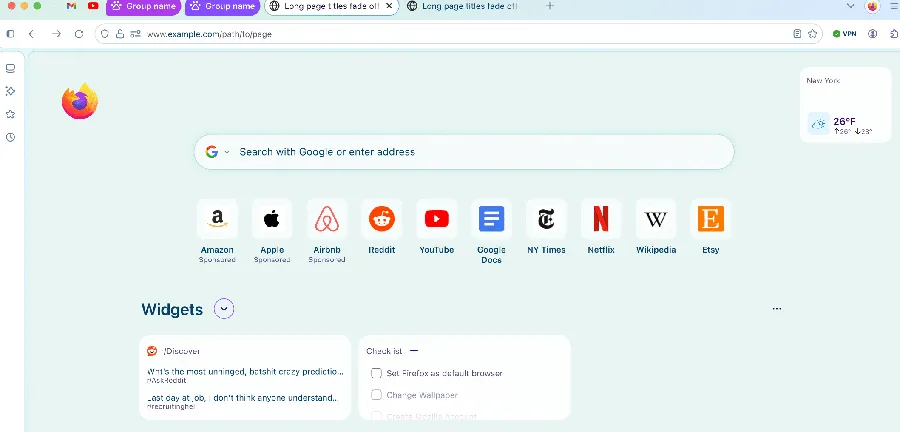Collapse the Checklist widget minus button
The image size is (900, 432).
tap(414, 351)
